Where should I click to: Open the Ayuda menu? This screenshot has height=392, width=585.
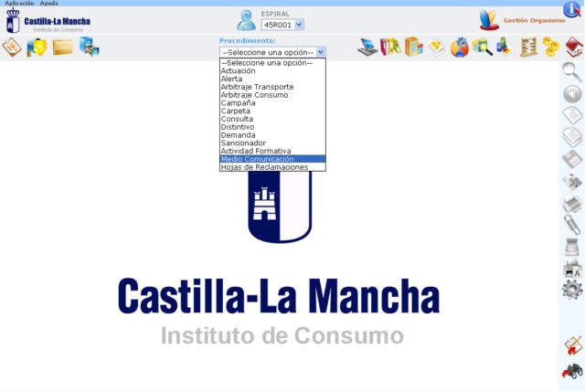coord(48,3)
